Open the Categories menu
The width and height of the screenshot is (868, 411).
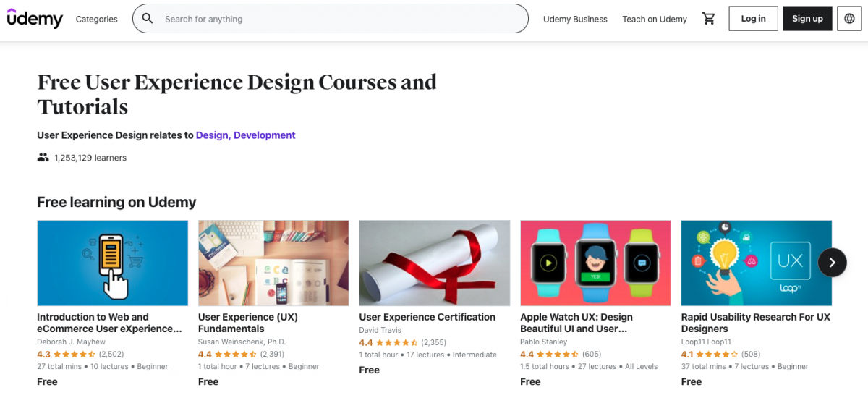[96, 20]
